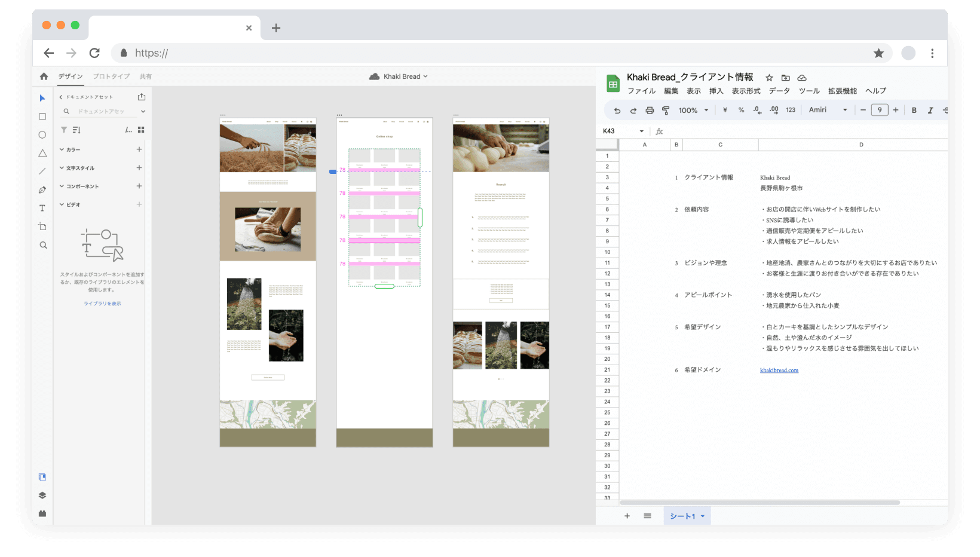Select the Artboard tool in XD
Image resolution: width=980 pixels, height=557 pixels.
click(x=42, y=227)
